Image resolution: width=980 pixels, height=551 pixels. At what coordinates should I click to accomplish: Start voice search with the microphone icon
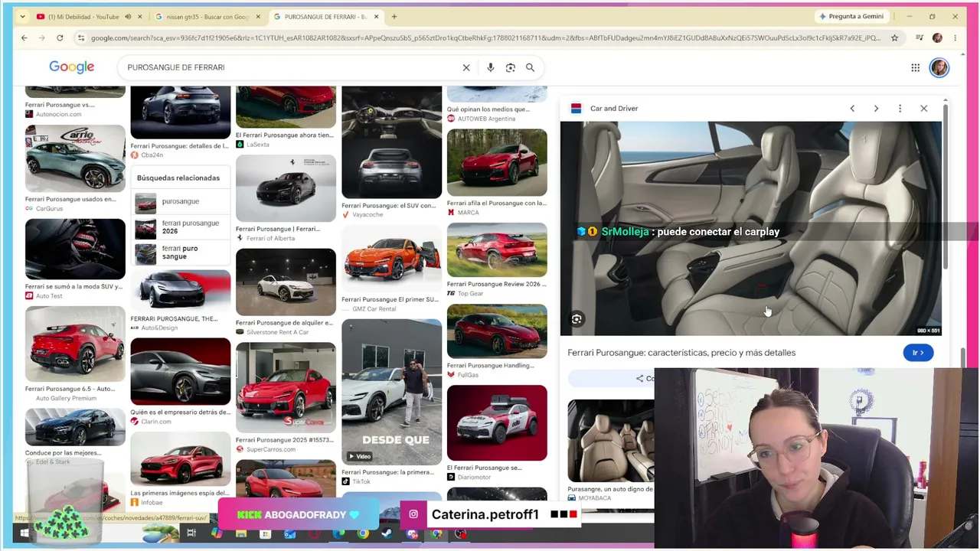[491, 67]
